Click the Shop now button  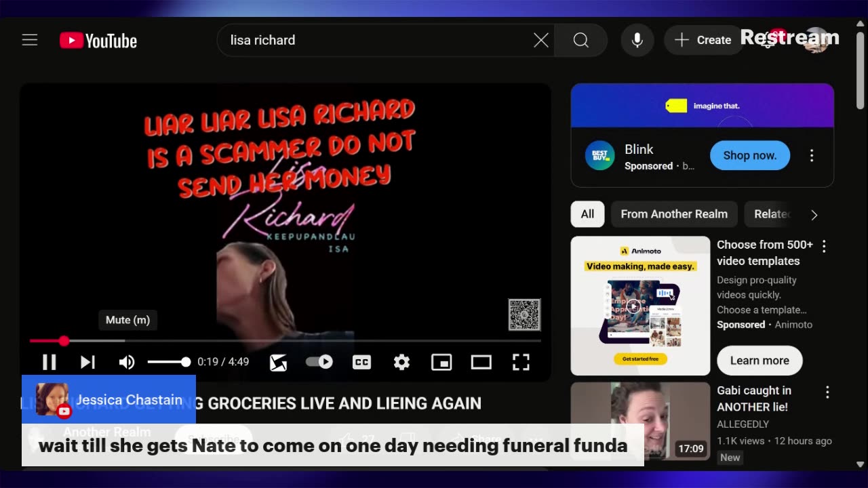click(749, 155)
